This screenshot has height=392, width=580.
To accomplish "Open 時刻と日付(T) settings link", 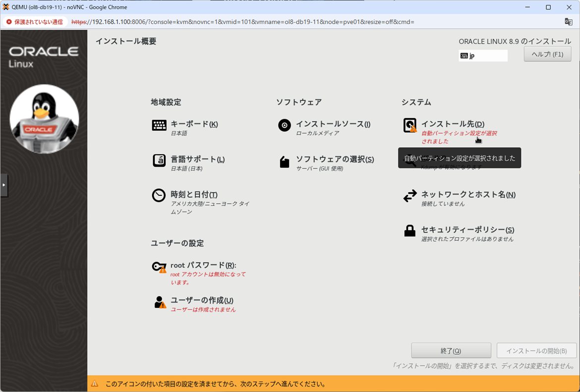I will (x=194, y=195).
